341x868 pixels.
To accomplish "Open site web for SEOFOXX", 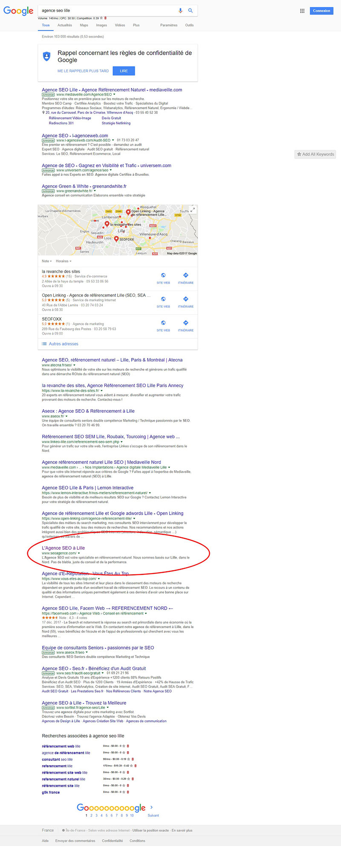I will click(163, 326).
